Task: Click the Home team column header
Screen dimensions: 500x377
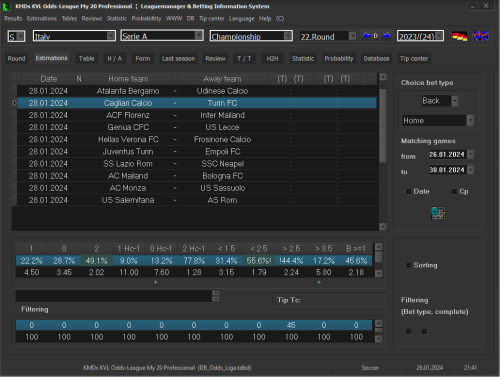Action: click(x=128, y=79)
